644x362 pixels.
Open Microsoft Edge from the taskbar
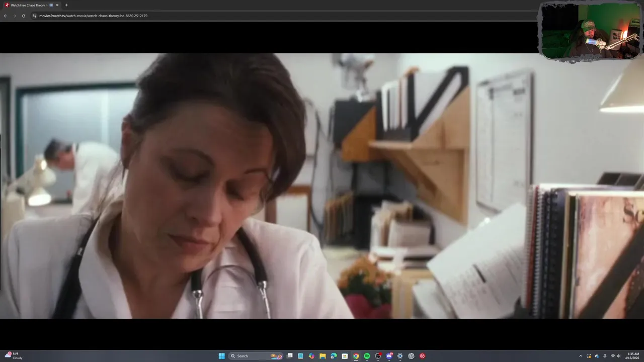[334, 356]
